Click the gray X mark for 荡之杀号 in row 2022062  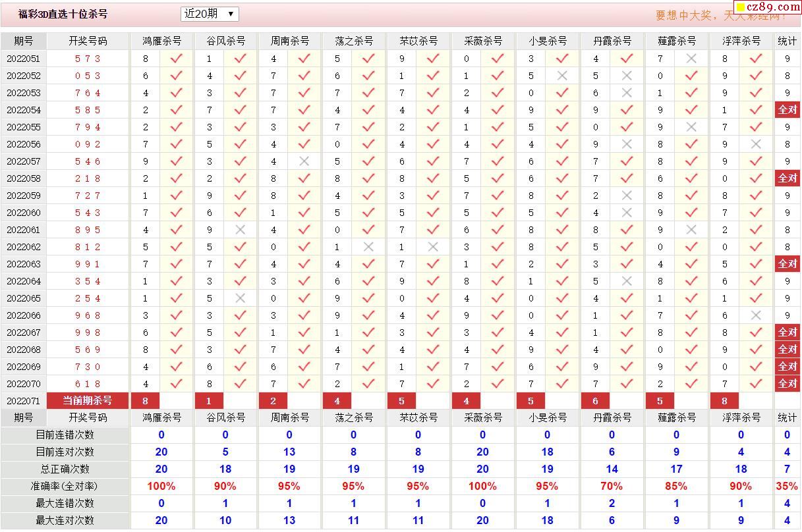pos(368,247)
